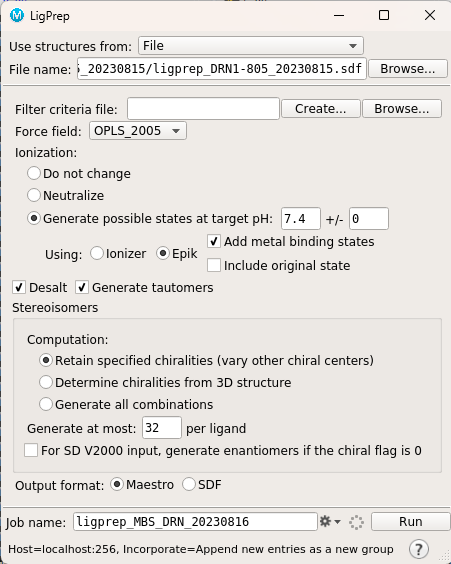Click the Run button
The height and width of the screenshot is (564, 451).
(411, 522)
